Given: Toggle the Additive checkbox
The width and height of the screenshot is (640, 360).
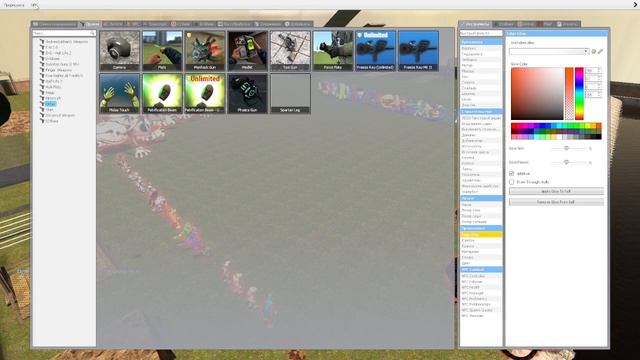Looking at the screenshot, I should coord(511,173).
